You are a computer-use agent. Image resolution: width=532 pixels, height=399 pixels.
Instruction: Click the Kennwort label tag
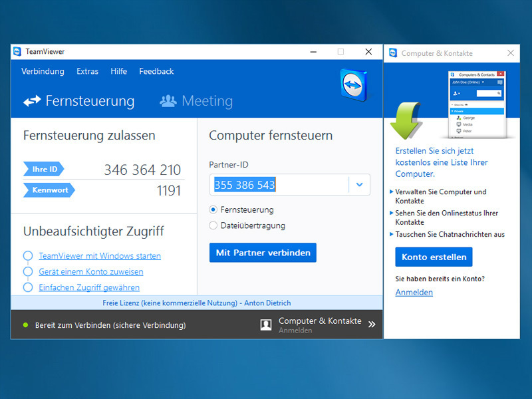coord(49,190)
